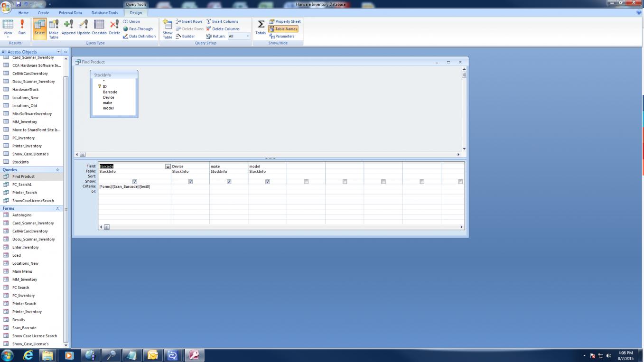Viewport: 644px width, 362px height.
Task: Show hidden system tray icons
Action: point(585,355)
